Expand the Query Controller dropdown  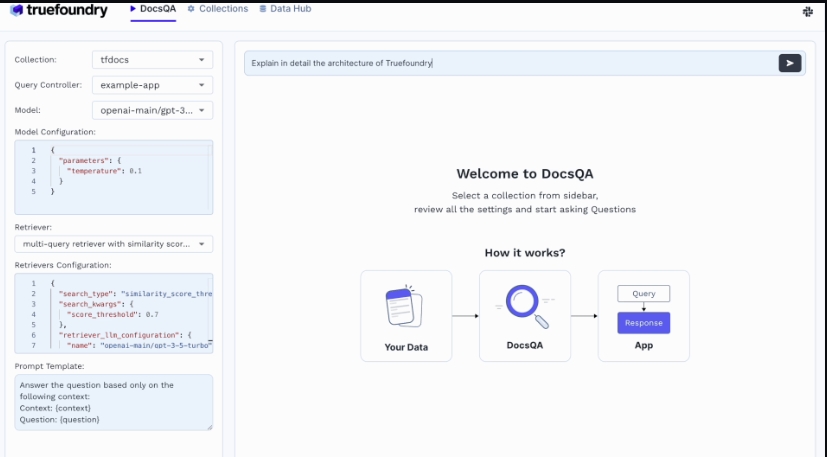click(152, 86)
